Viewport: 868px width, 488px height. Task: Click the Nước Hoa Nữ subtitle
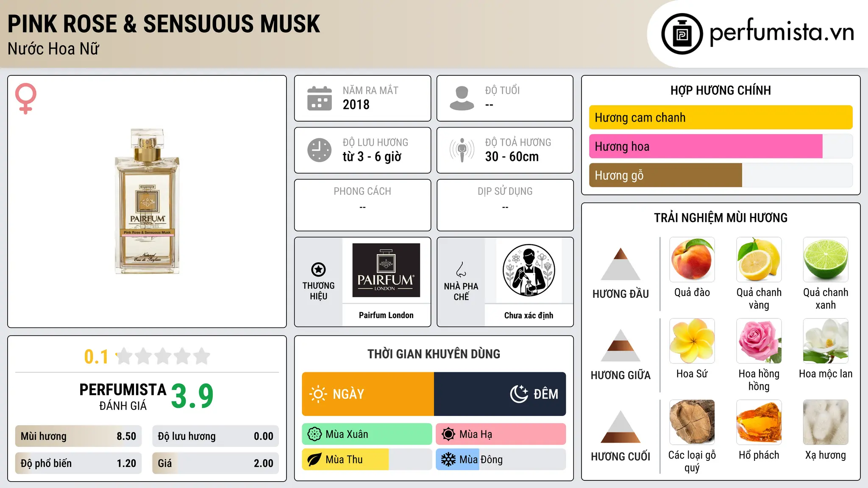[53, 49]
